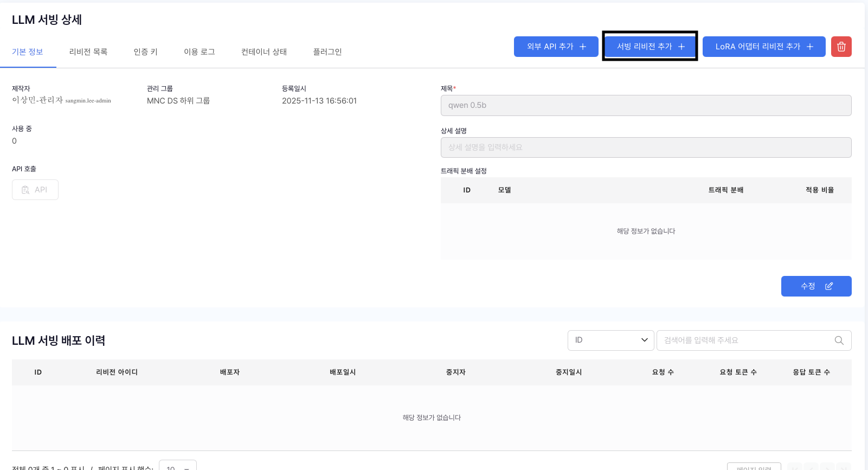Click the red trash delete icon
This screenshot has width=868, height=470.
[x=841, y=47]
